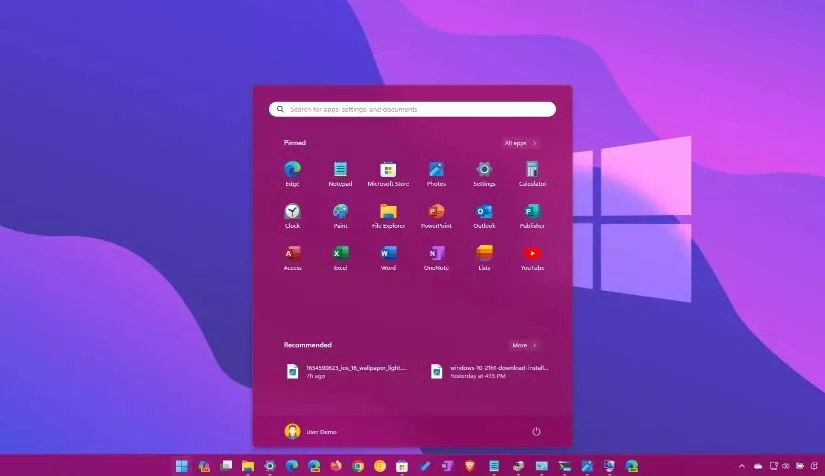Viewport: 825px width, 476px height.
Task: Open the Outlook pinned app
Action: [484, 216]
